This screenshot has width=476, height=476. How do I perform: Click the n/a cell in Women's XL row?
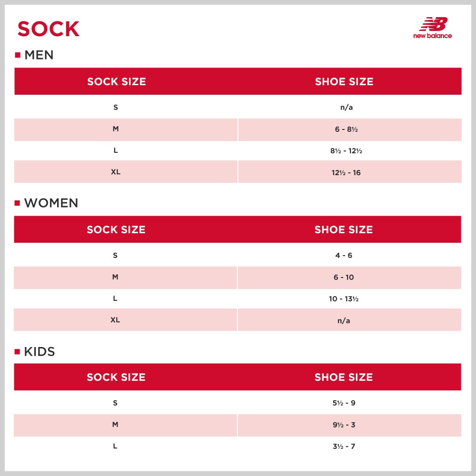tap(344, 321)
